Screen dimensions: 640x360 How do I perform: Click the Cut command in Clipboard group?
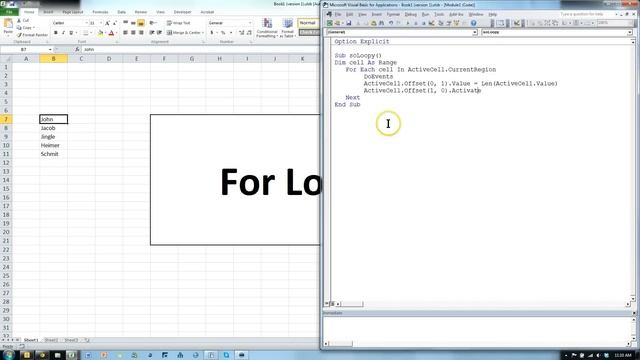click(x=23, y=20)
